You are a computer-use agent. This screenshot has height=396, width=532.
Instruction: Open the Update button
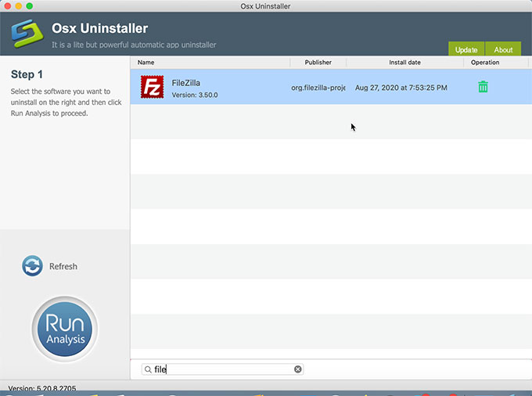(466, 49)
